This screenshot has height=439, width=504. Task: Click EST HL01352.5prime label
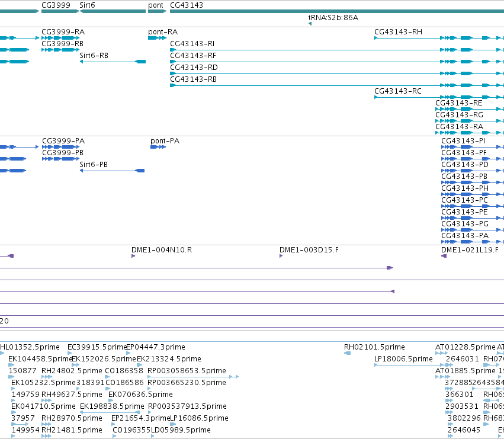pyautogui.click(x=30, y=347)
